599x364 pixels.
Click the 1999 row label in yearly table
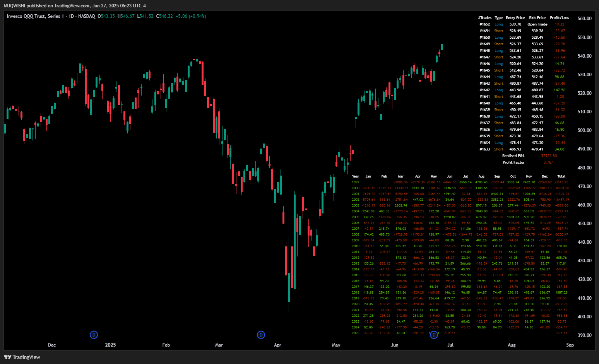[x=356, y=182]
